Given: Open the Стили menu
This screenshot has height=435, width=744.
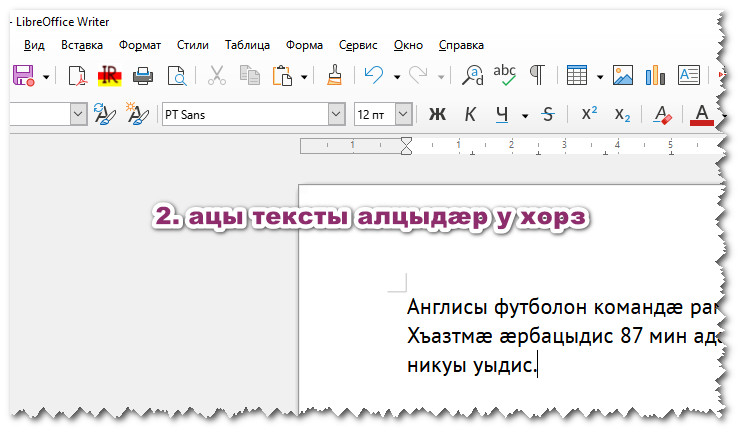Looking at the screenshot, I should [x=193, y=45].
